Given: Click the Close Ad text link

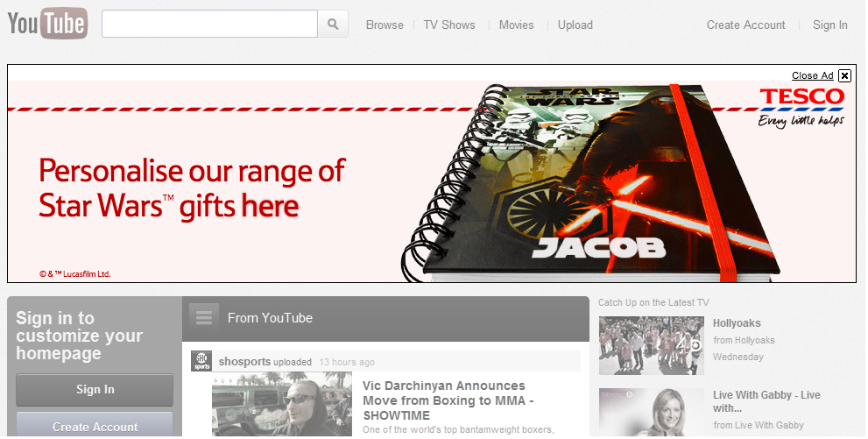Looking at the screenshot, I should pyautogui.click(x=812, y=75).
